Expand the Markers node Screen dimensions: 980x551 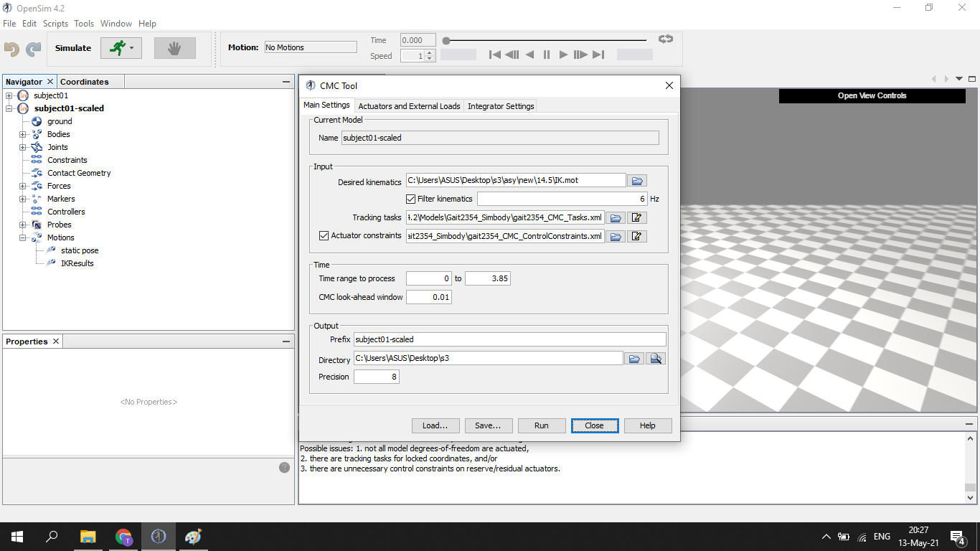coord(22,199)
